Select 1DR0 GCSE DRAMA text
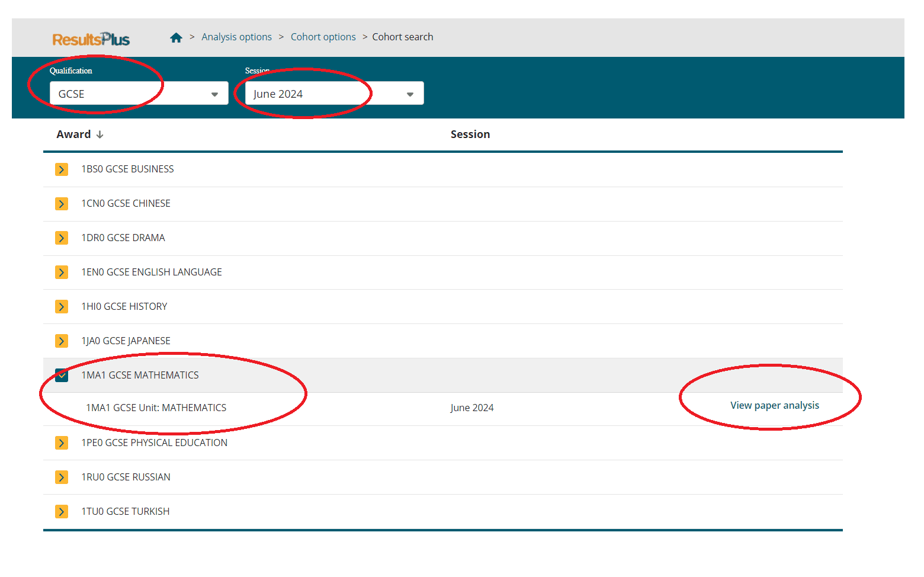The height and width of the screenshot is (577, 924). click(123, 238)
